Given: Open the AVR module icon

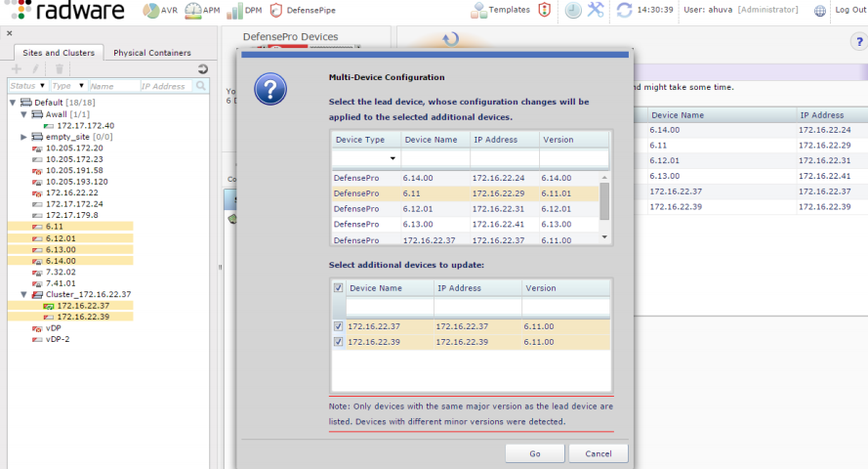Looking at the screenshot, I should pyautogui.click(x=150, y=11).
